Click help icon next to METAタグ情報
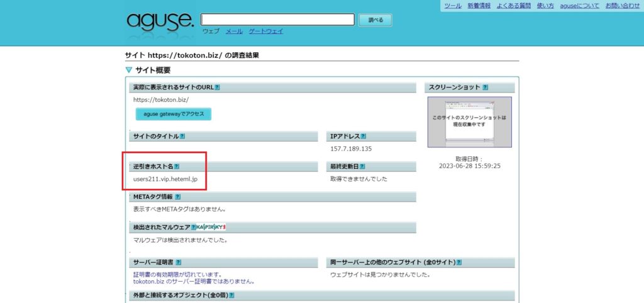This screenshot has width=644, height=303. (178, 197)
